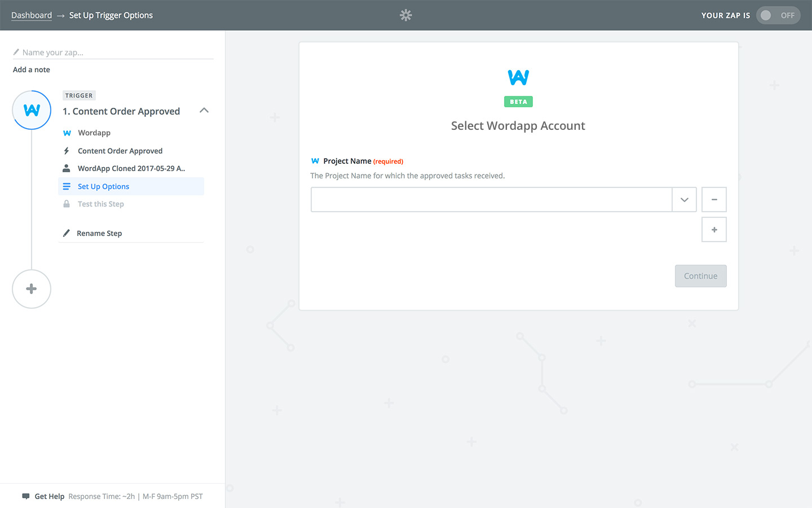Select Set Up Options step

pyautogui.click(x=131, y=186)
